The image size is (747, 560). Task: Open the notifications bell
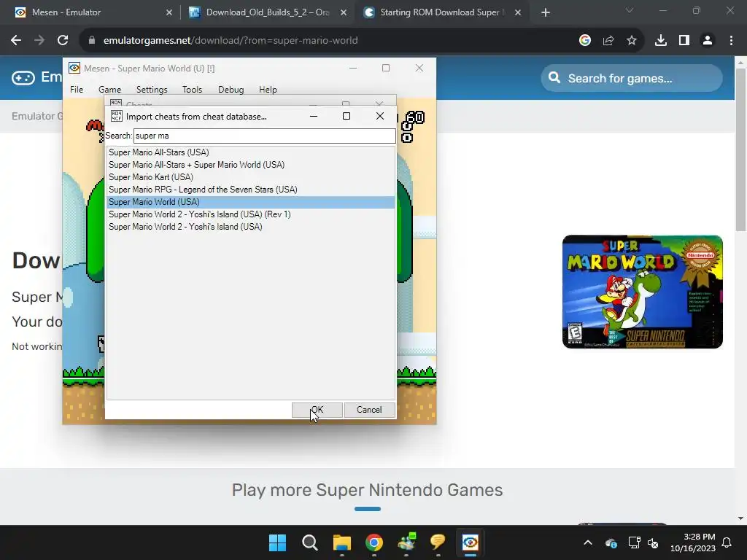point(727,542)
